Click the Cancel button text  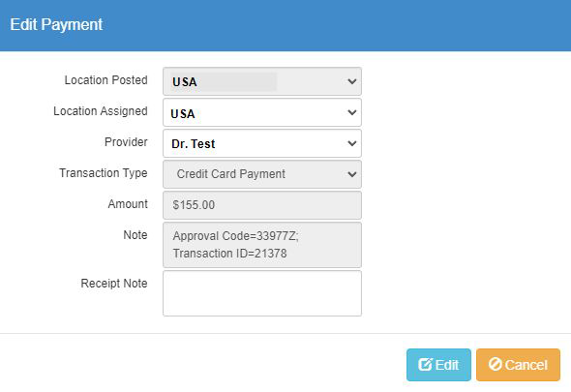[x=526, y=365]
